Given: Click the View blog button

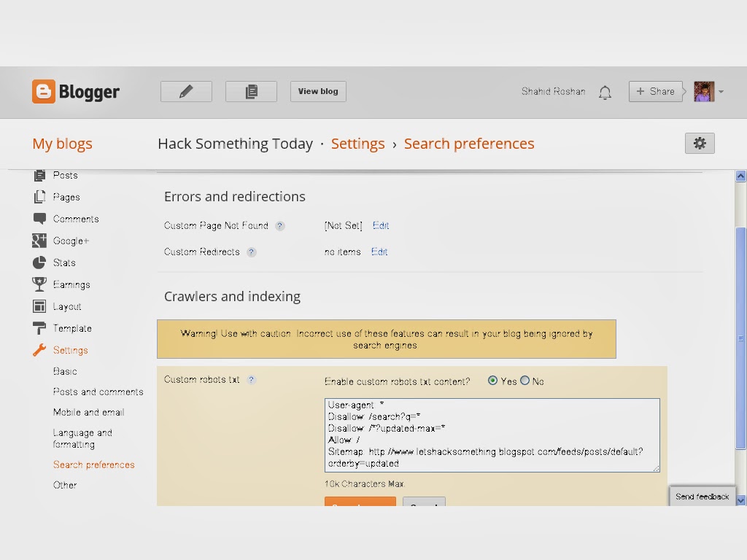Looking at the screenshot, I should pyautogui.click(x=318, y=91).
